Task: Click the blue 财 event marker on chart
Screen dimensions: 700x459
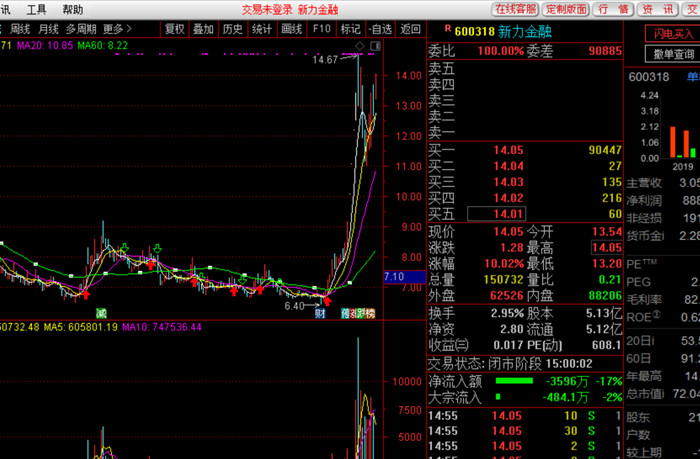Action: (320, 313)
